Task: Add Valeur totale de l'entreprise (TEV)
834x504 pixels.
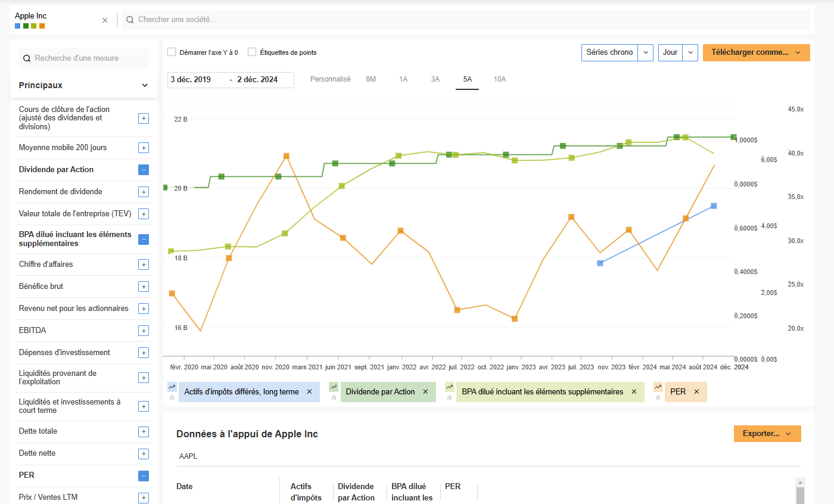Action: (144, 214)
